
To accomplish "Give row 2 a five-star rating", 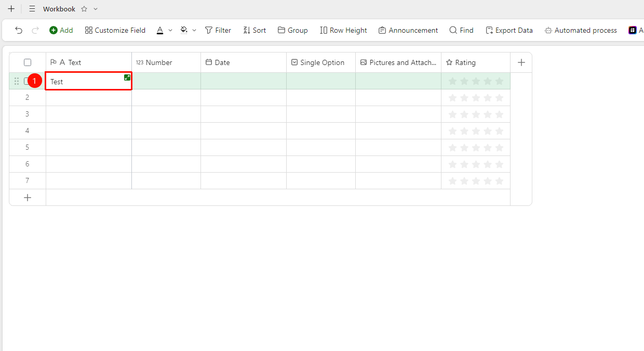I will [499, 98].
